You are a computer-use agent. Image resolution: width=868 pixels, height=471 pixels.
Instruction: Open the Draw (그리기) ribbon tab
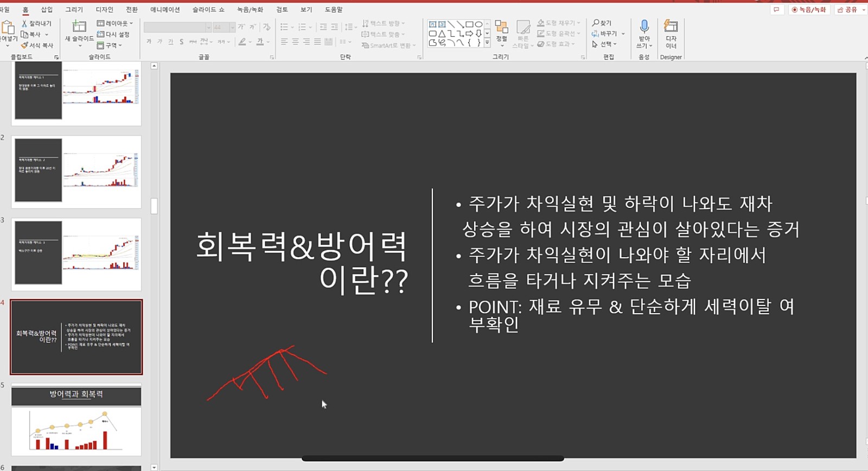point(74,10)
